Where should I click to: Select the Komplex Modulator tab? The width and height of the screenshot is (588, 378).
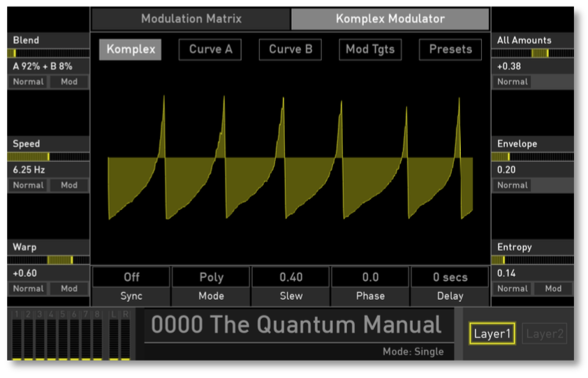(390, 19)
